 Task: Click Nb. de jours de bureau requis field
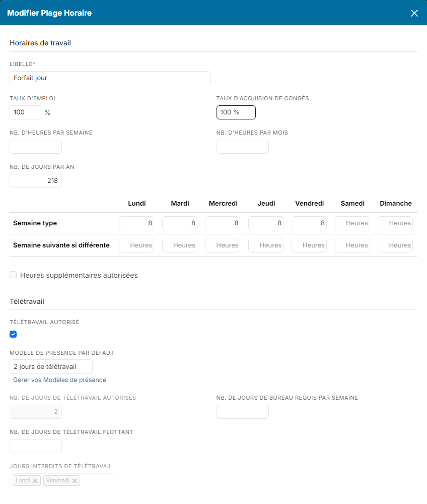[242, 412]
